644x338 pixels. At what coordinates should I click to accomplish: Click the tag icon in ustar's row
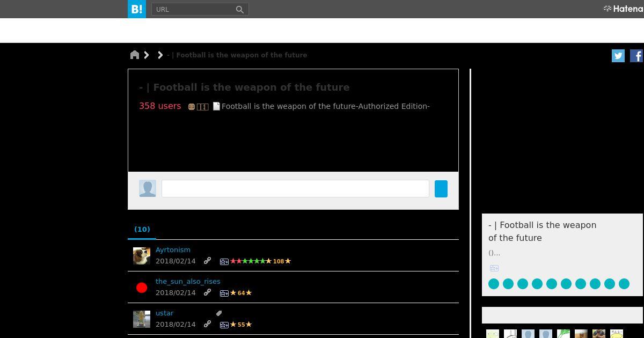click(219, 313)
